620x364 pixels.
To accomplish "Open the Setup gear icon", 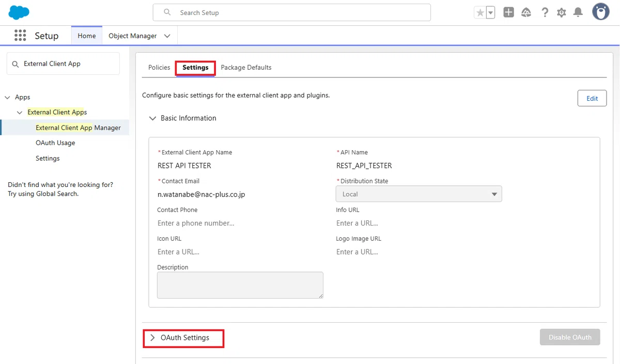I will coord(562,13).
